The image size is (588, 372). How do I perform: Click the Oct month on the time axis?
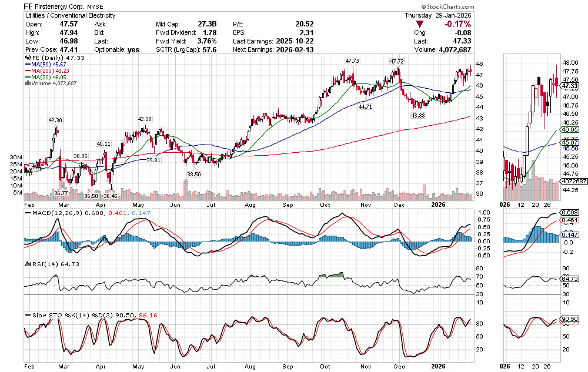(x=326, y=204)
